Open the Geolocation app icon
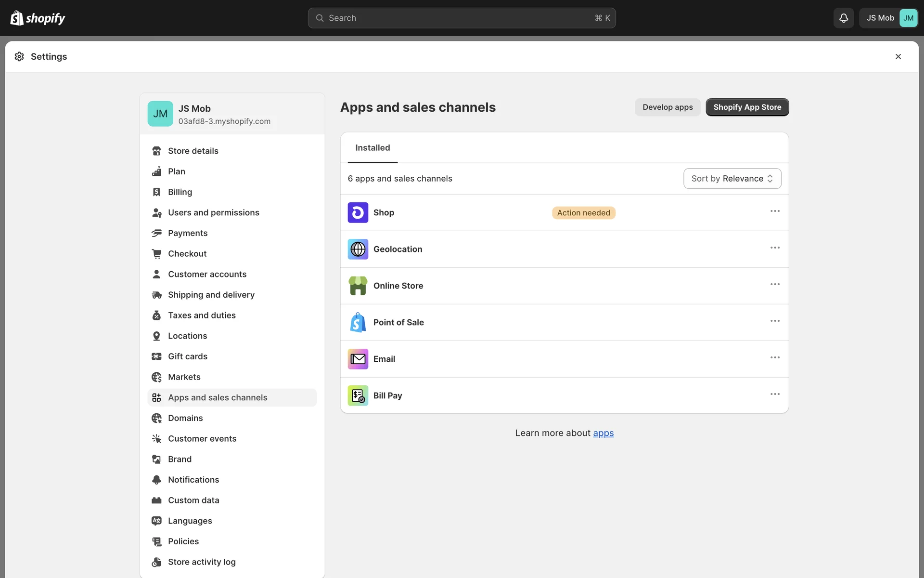Screen dimensions: 924x578 (358, 249)
